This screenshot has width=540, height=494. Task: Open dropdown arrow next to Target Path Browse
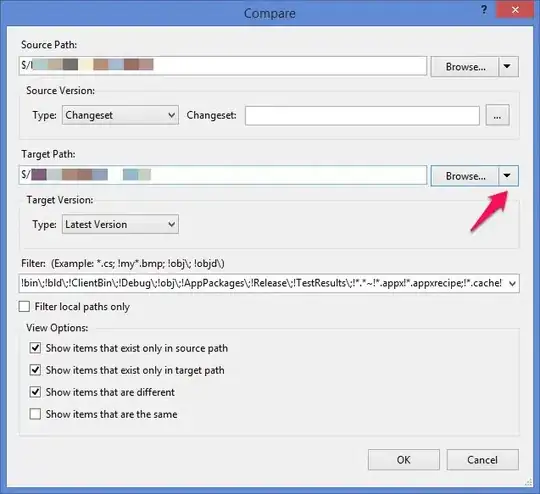(x=507, y=176)
